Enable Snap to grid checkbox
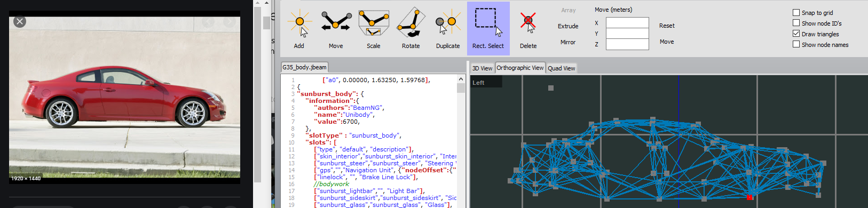 coord(796,12)
